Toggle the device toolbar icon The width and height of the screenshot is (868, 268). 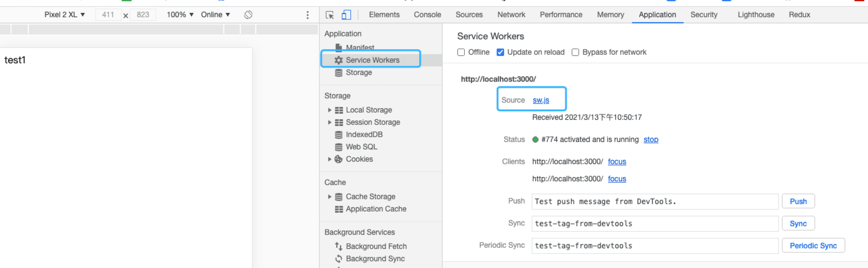click(346, 15)
